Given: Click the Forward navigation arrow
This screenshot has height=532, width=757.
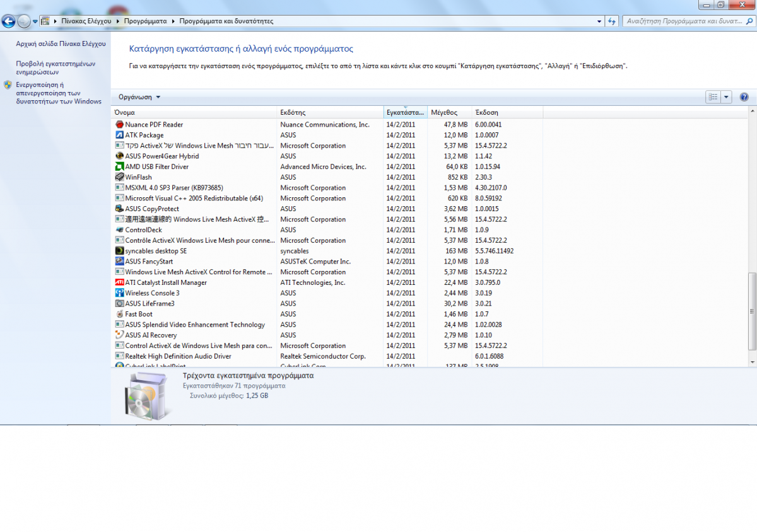Looking at the screenshot, I should 24,21.
